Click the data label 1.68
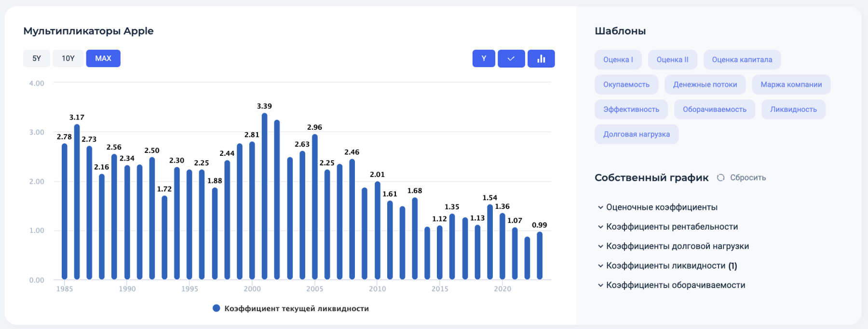The width and height of the screenshot is (868, 329). 415,191
